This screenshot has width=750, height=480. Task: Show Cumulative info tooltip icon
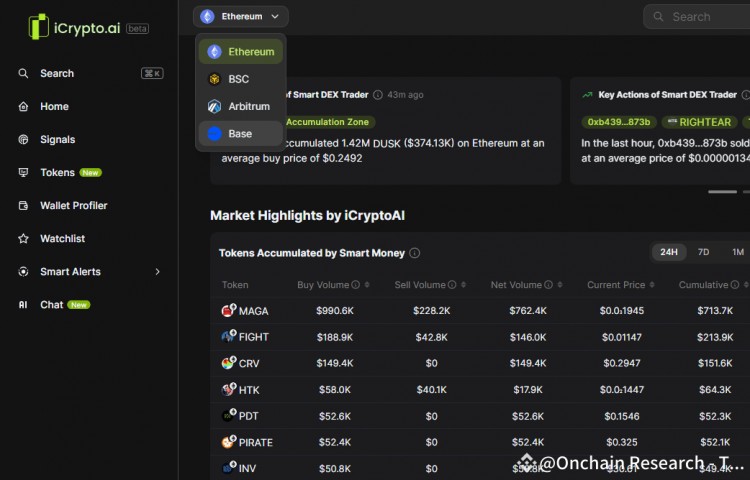[735, 285]
